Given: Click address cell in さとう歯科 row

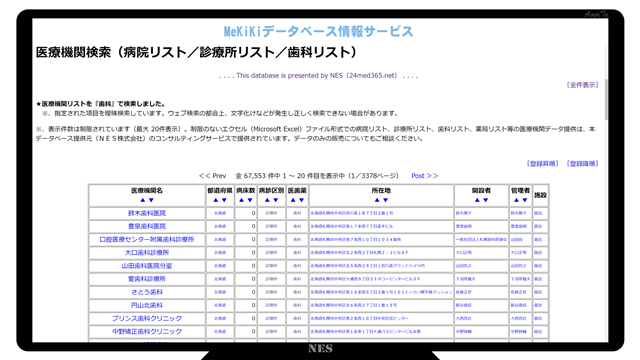Looking at the screenshot, I should [381, 292].
